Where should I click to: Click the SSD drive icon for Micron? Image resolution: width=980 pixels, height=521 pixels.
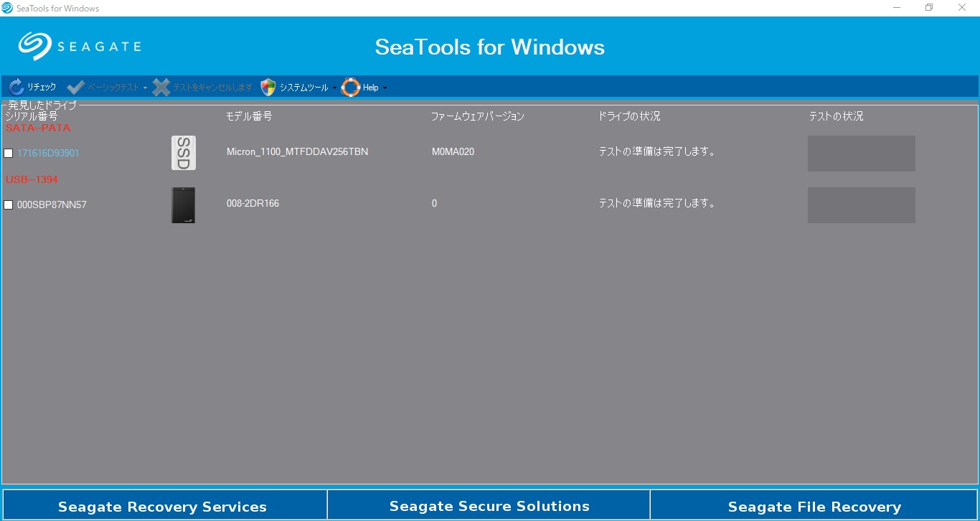coord(184,153)
